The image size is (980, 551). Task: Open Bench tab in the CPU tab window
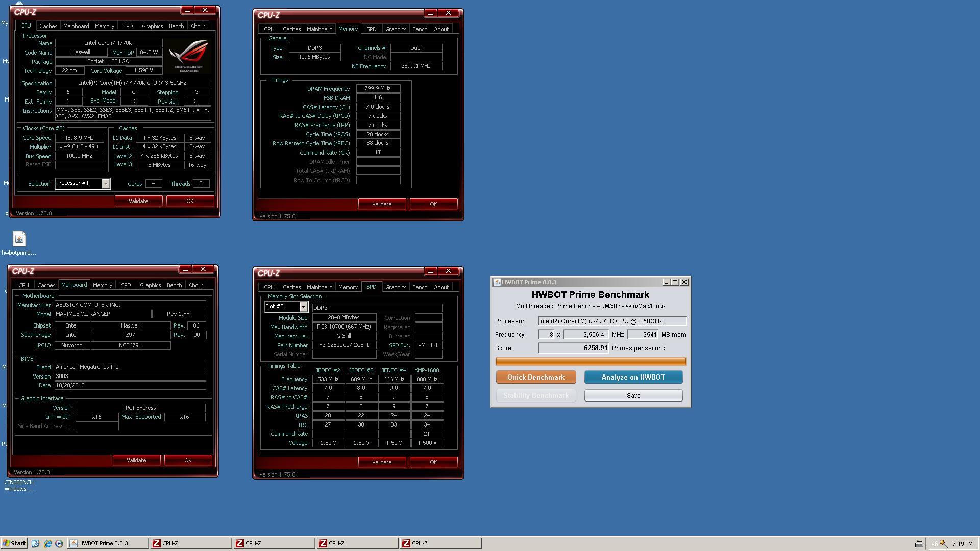point(176,26)
